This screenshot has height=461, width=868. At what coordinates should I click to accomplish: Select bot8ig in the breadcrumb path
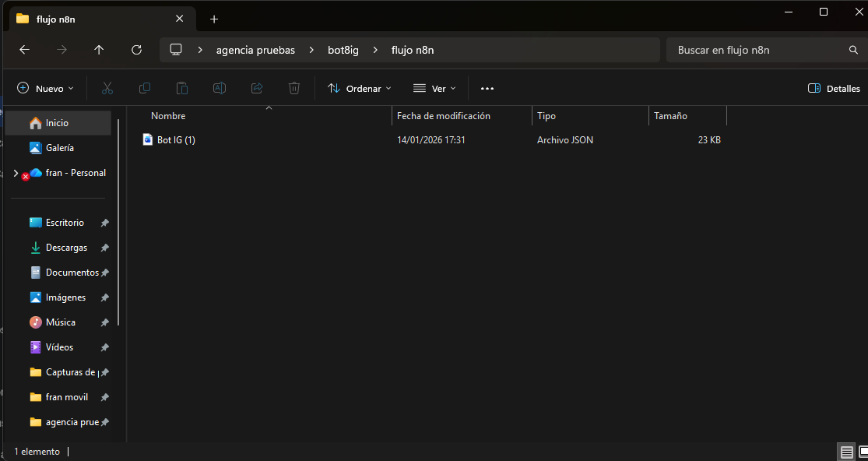pyautogui.click(x=343, y=51)
